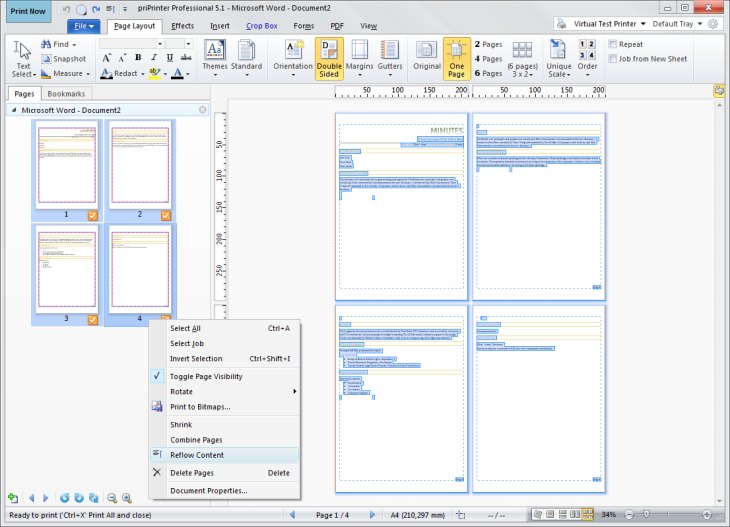
Task: Select 6 Pages per sheet
Action: pos(488,73)
